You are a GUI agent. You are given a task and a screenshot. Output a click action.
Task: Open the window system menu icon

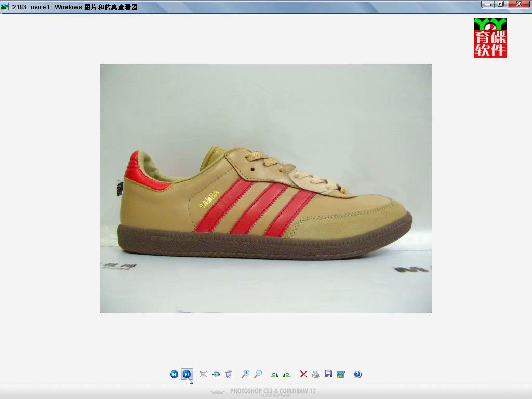point(5,6)
